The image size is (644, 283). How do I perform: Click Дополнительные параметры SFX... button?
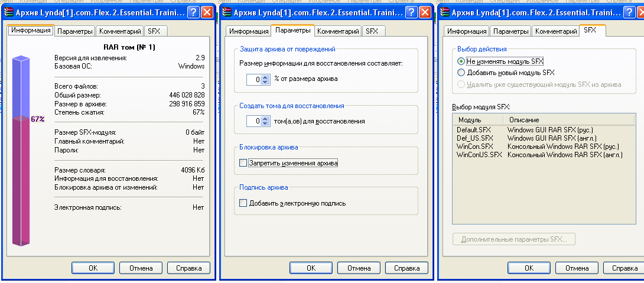click(x=514, y=239)
